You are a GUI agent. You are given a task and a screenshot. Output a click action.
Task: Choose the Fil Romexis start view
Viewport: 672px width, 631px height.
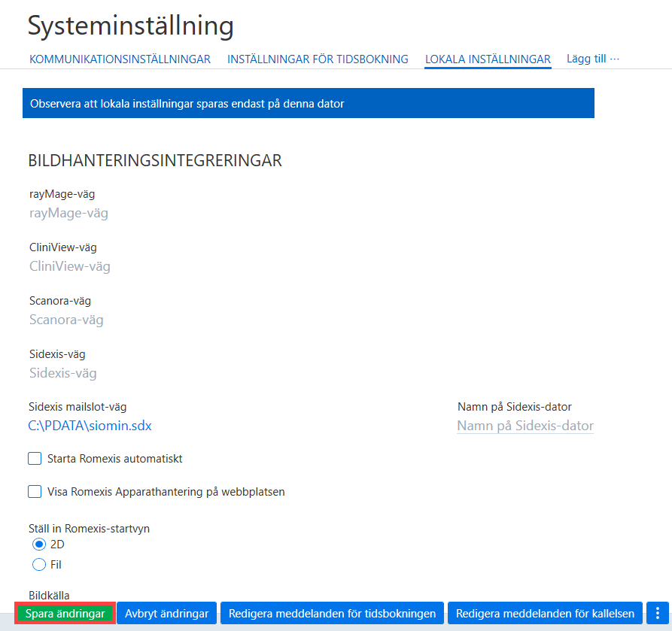point(39,565)
